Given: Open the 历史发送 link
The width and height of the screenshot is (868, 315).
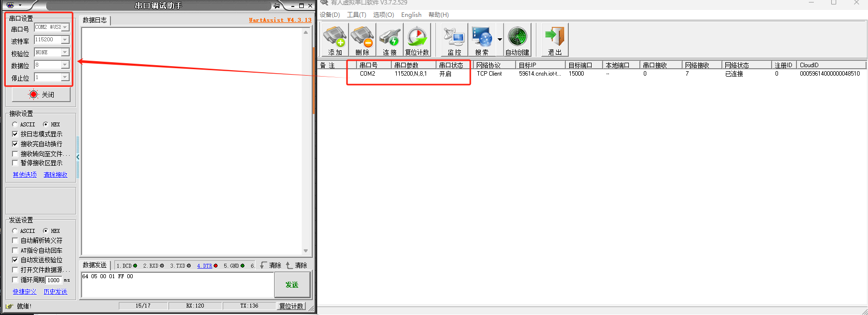Looking at the screenshot, I should coord(55,292).
